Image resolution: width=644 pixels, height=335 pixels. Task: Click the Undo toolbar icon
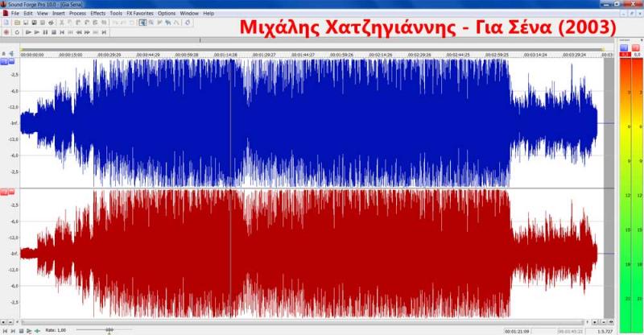coord(115,23)
